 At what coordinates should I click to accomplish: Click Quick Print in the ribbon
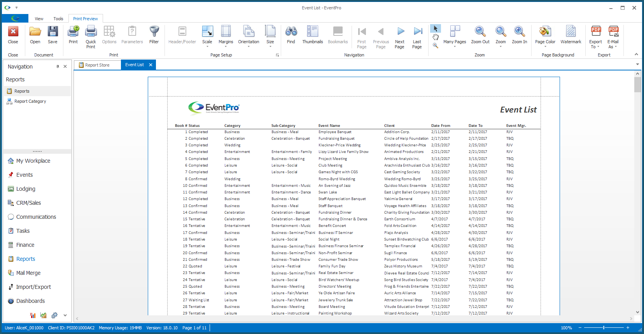click(91, 37)
